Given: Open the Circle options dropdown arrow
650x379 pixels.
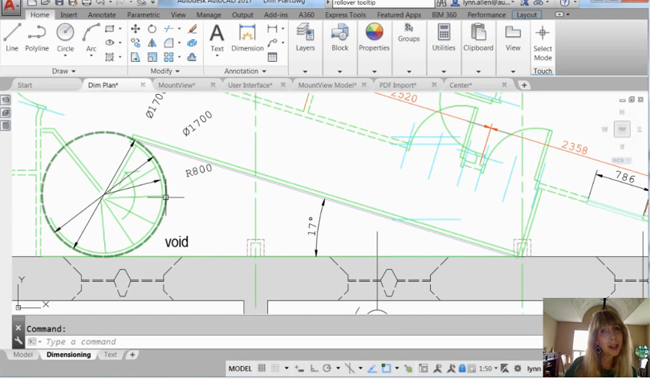Looking at the screenshot, I should pyautogui.click(x=65, y=56).
